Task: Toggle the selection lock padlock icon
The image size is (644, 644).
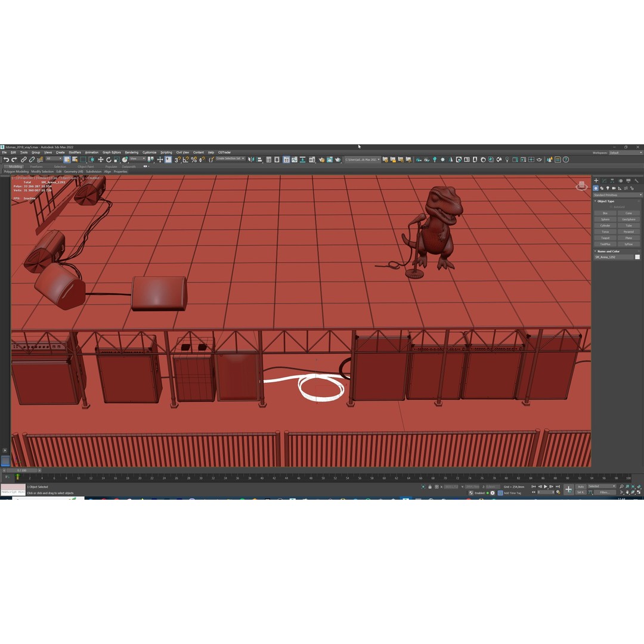Action: coord(429,487)
